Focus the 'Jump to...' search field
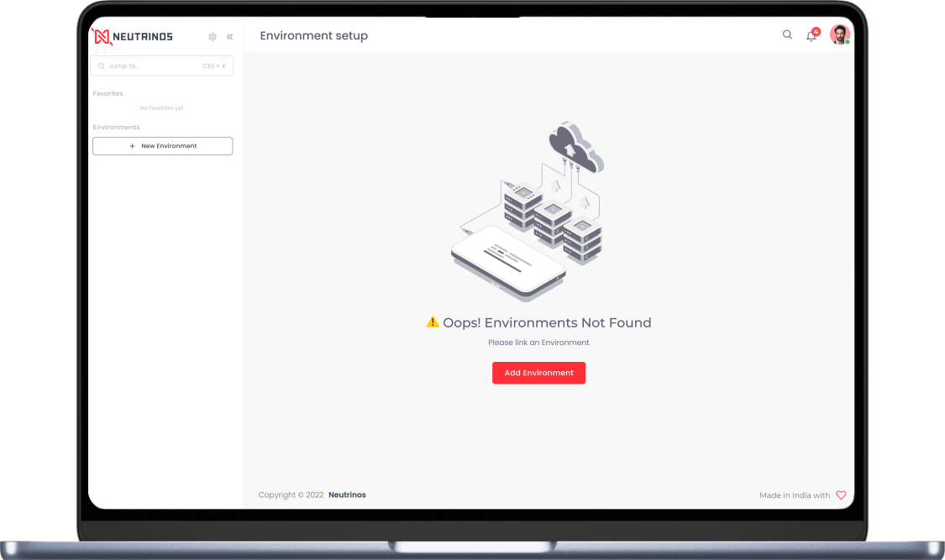The height and width of the screenshot is (560, 945). tap(161, 66)
